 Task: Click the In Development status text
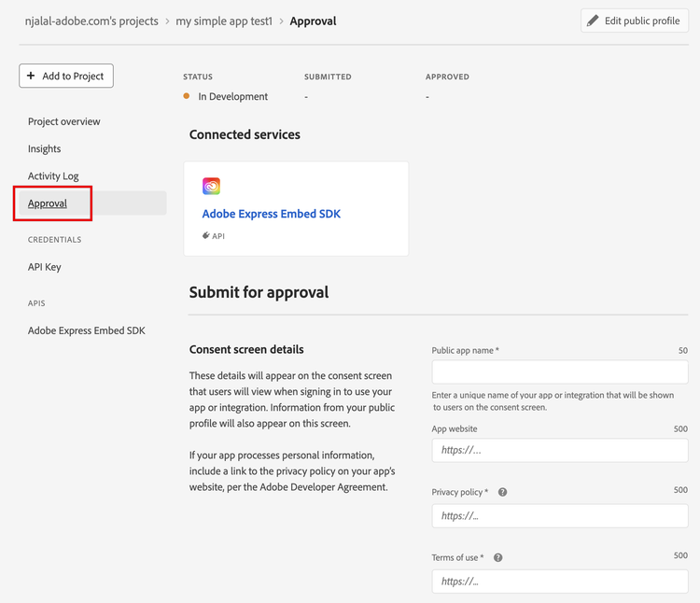click(x=233, y=96)
